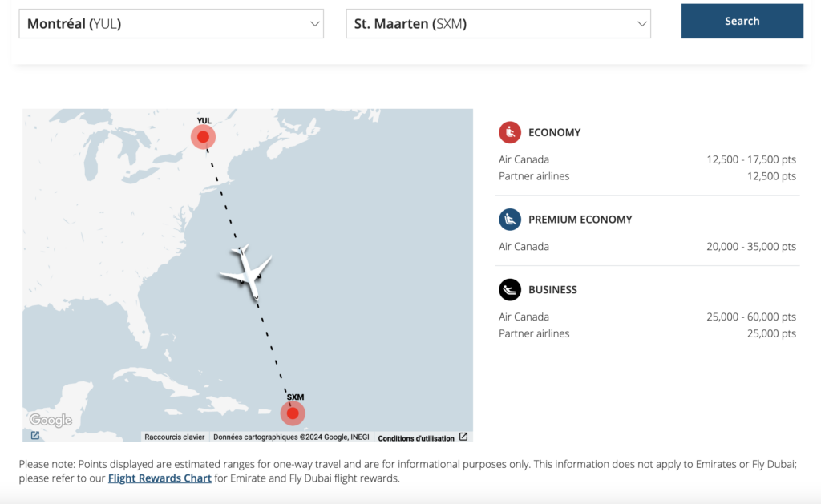Open the Conditions d'utilisation link
Viewport: 821px width, 504px height.
pyautogui.click(x=416, y=438)
